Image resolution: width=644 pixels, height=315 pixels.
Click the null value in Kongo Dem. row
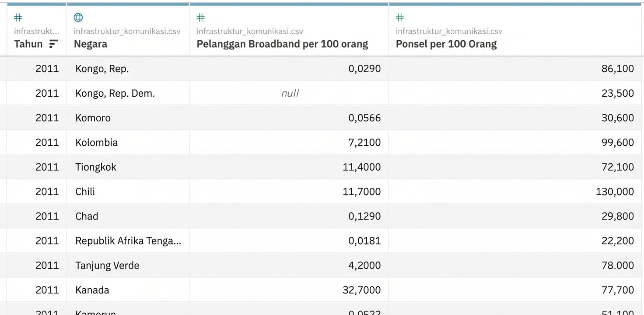pos(290,93)
